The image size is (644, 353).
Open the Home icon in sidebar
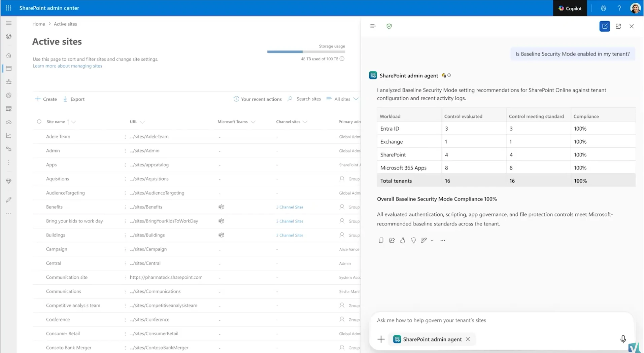coord(9,55)
